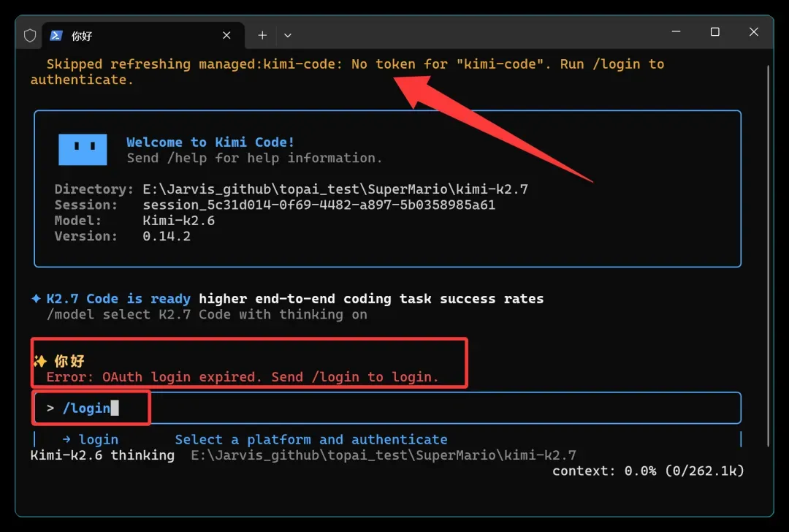Screen dimensions: 789x532
Task: Click the status bar directory path
Action: (384, 455)
